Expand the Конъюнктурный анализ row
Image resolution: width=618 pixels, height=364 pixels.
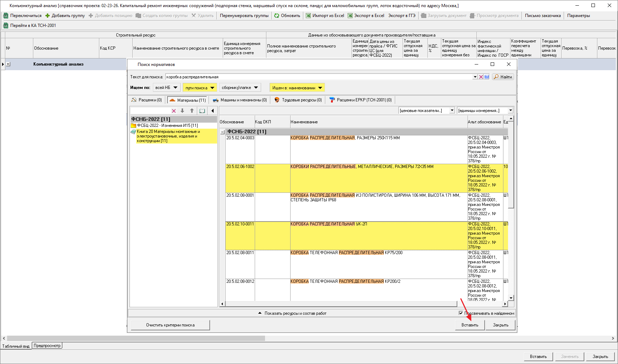[x=8, y=64]
